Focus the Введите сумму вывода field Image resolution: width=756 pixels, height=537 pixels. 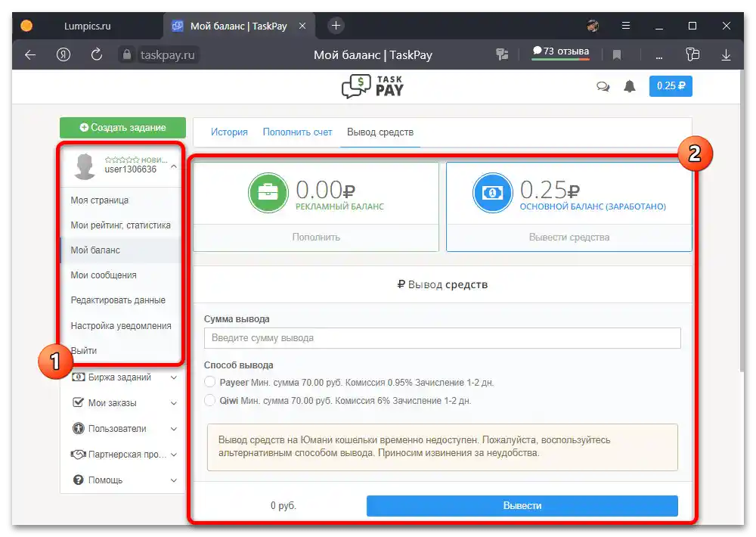point(442,338)
